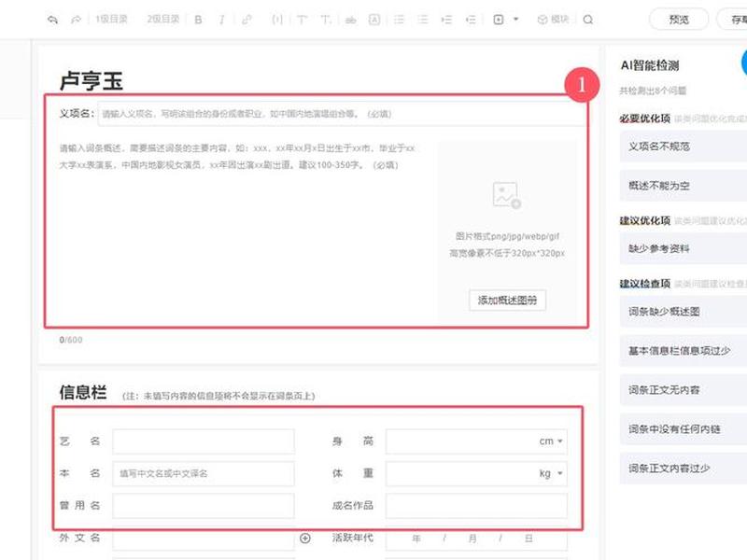747x560 pixels.
Task: Click the 外文名 input field
Action: point(204,539)
